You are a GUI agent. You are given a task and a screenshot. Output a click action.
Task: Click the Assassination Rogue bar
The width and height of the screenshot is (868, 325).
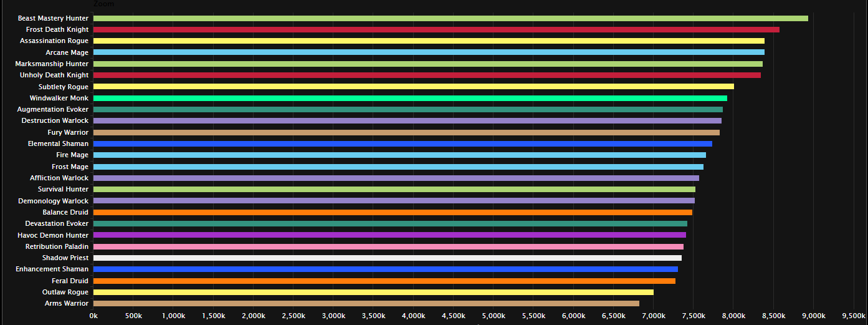(429, 41)
